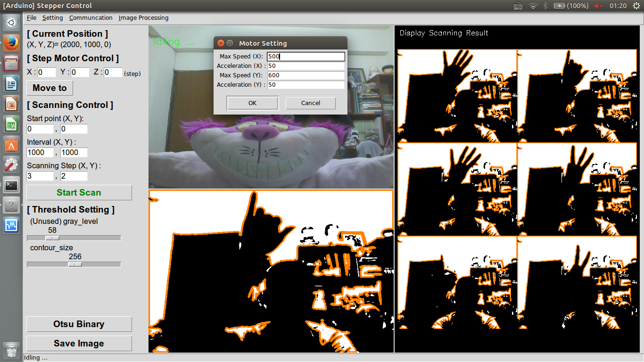Click the Otsu Binary button

(79, 324)
